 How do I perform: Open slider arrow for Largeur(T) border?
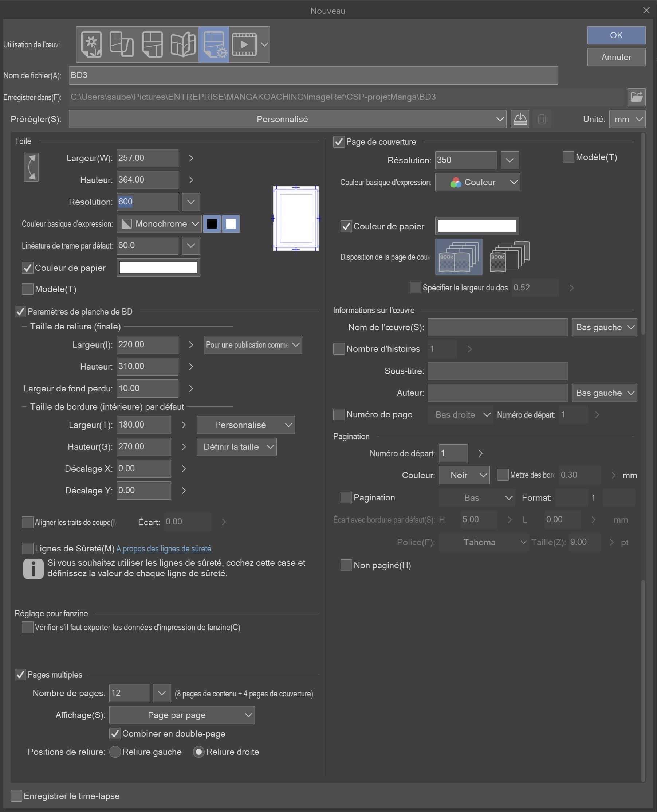[x=184, y=425]
